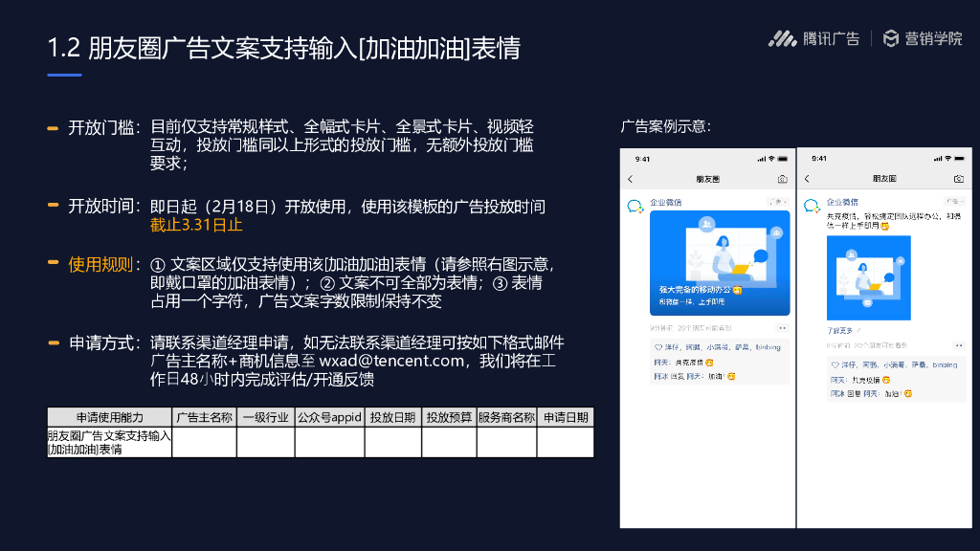Select 广告主名称 table header

205,417
